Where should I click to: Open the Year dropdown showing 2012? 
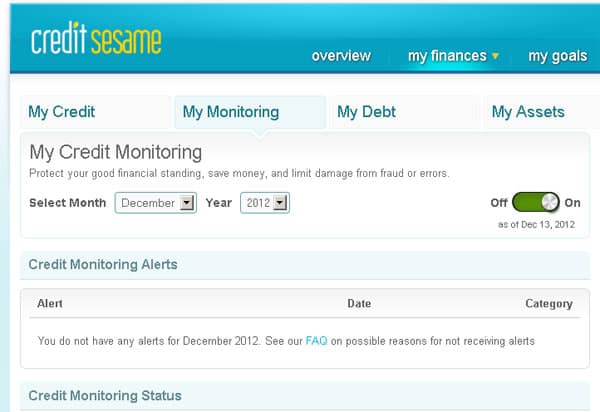[265, 203]
